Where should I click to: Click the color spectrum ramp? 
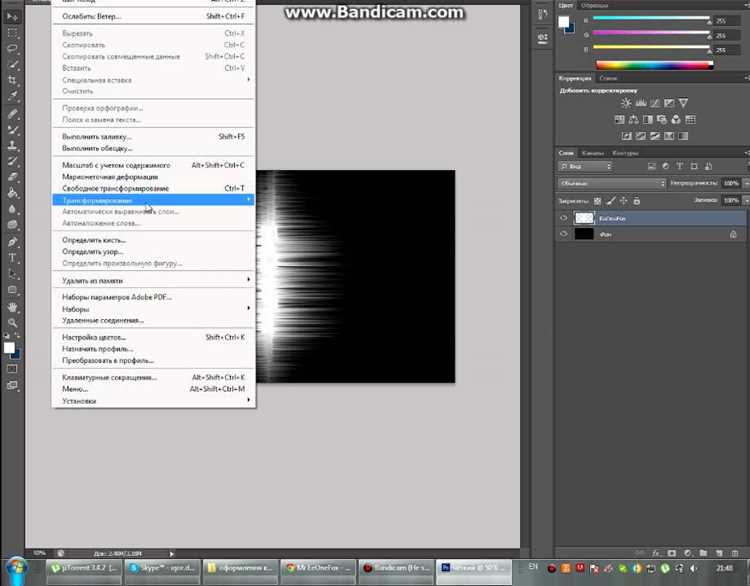pos(654,65)
